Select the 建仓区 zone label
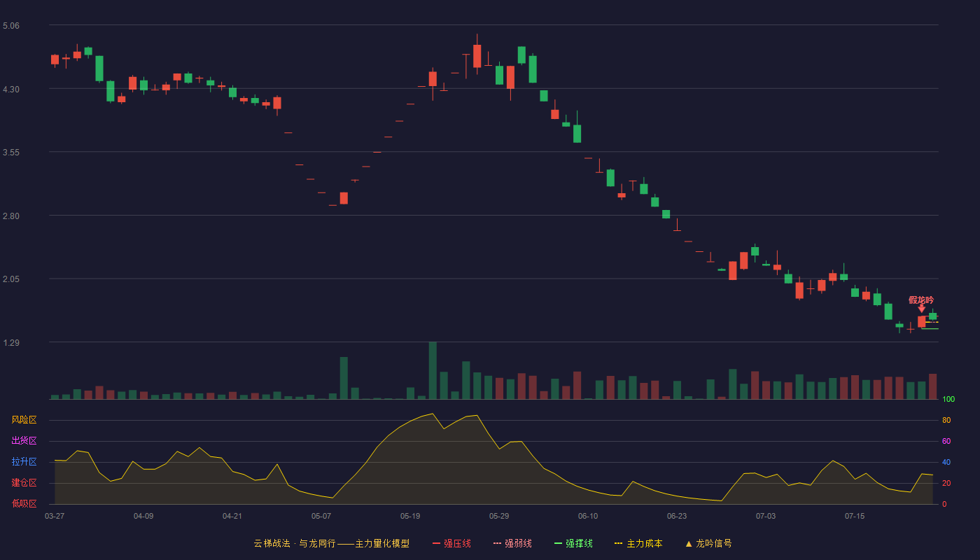980x560 pixels. coord(24,483)
